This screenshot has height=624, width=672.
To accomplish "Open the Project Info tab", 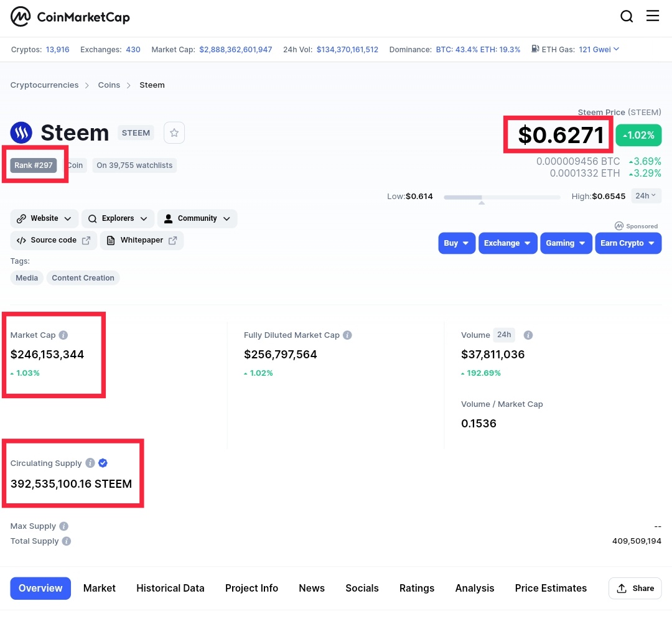I will [251, 588].
